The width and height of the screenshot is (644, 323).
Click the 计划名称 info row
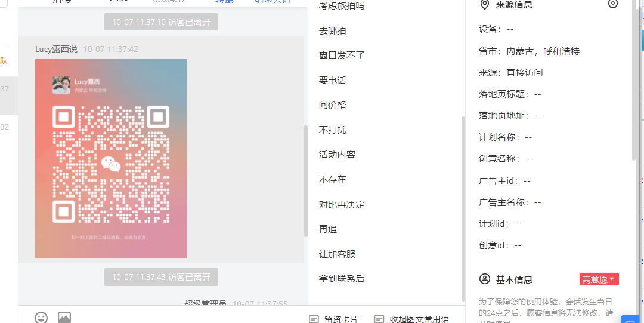(505, 137)
